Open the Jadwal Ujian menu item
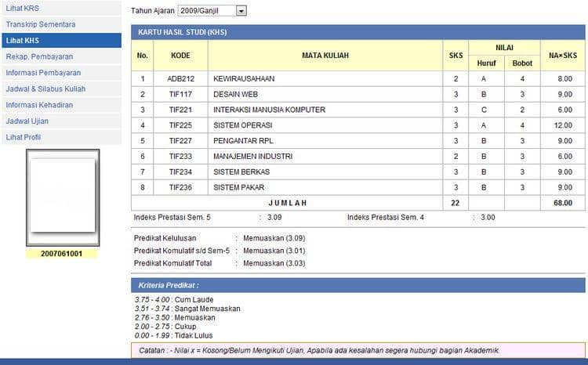Screen dimensions: 588x365 point(27,121)
